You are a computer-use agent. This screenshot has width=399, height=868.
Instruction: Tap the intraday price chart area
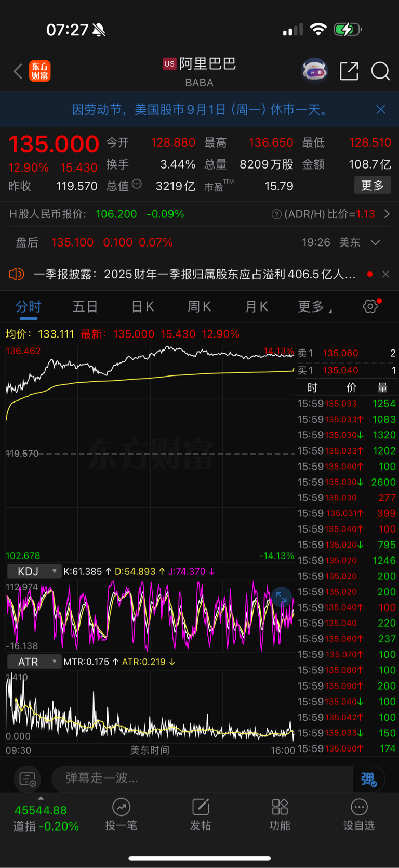(x=150, y=454)
